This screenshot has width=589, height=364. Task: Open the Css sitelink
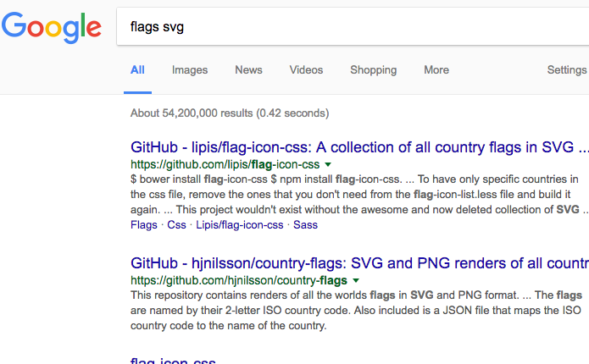(176, 225)
